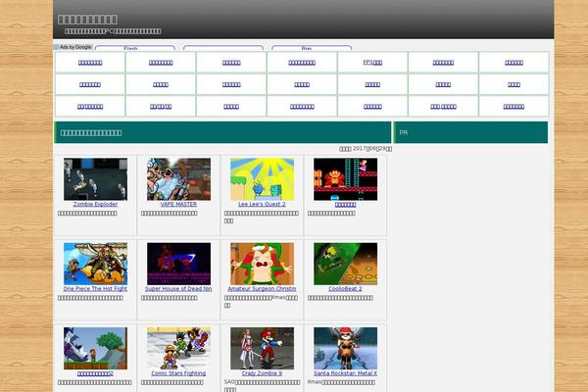
Task: Open the Zombie Exploder game thumbnail
Action: (x=95, y=179)
